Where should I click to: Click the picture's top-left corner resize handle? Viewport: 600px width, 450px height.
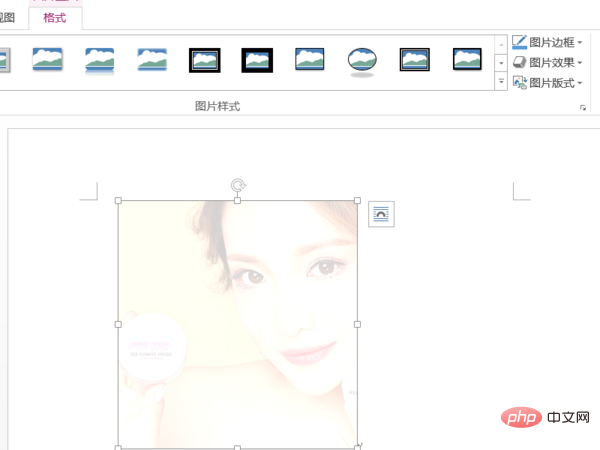point(118,201)
